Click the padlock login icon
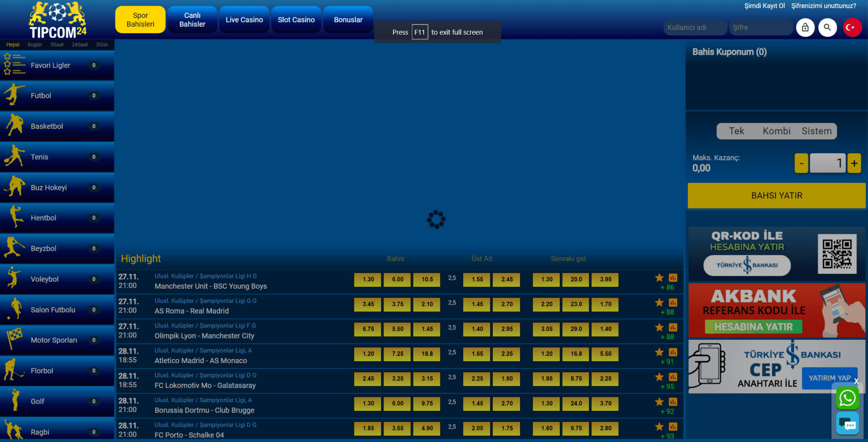 [805, 27]
